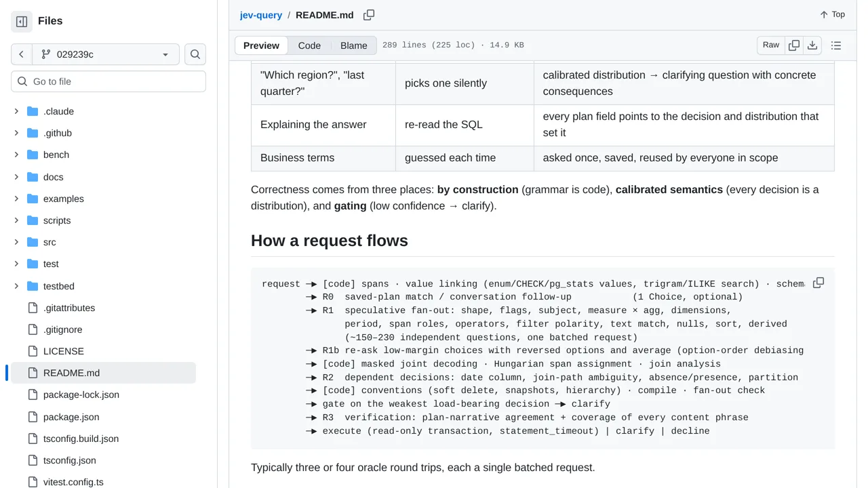Expand the examples folder chevron
The width and height of the screenshot is (868, 488).
(16, 199)
